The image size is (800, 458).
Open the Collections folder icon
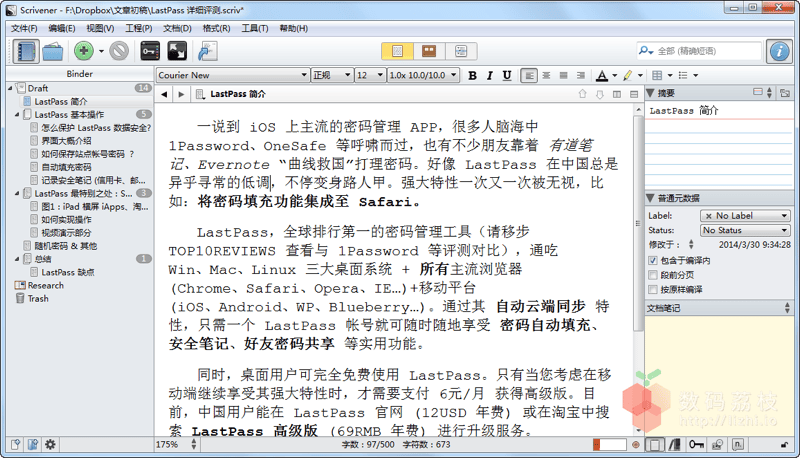(53, 52)
